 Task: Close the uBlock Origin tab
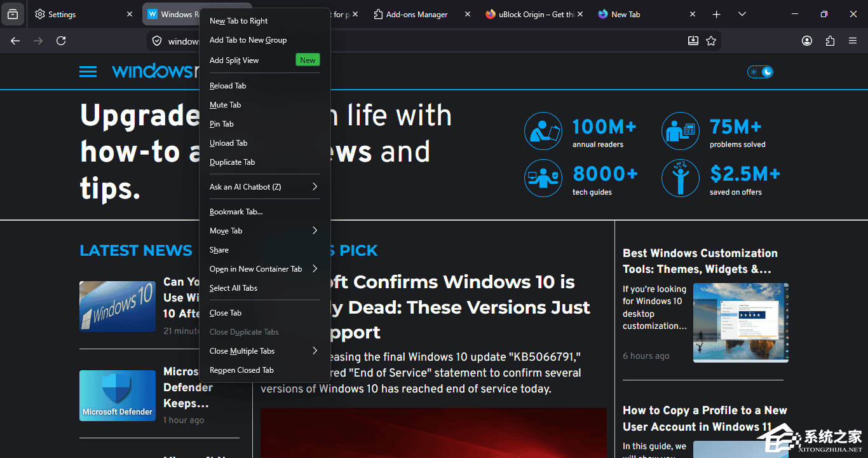tap(580, 14)
